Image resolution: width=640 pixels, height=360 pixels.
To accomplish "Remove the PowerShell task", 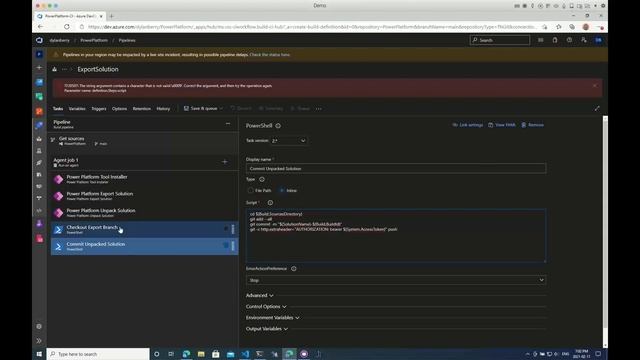I will (532, 125).
